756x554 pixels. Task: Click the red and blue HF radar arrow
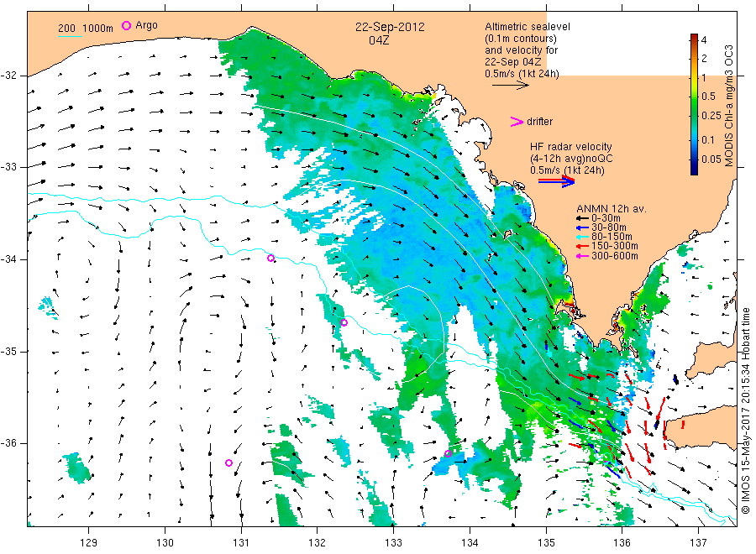point(556,181)
